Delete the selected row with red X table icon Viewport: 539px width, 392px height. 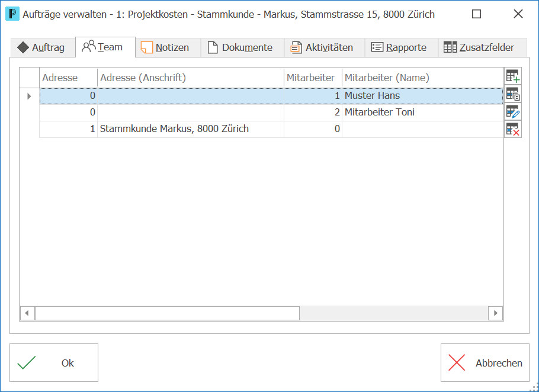point(513,130)
